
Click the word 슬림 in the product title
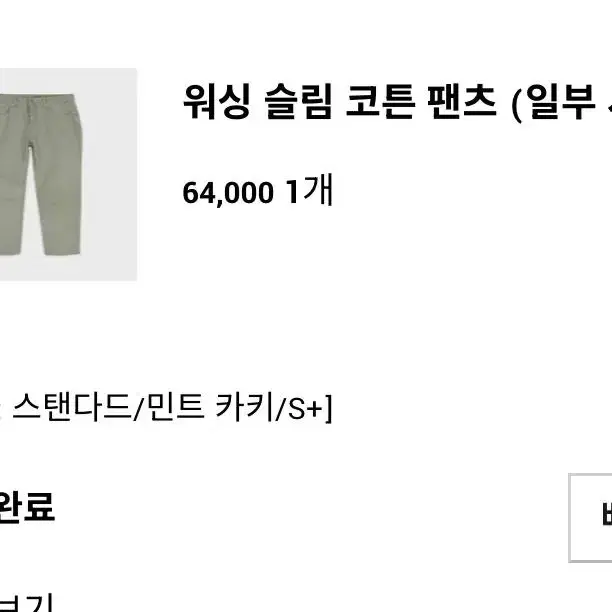point(299,101)
